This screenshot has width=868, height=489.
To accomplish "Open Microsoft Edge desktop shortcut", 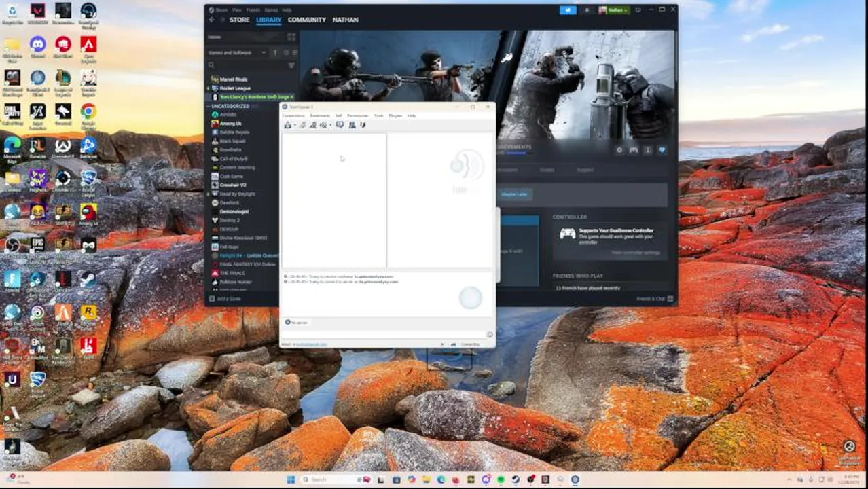I will (x=12, y=149).
